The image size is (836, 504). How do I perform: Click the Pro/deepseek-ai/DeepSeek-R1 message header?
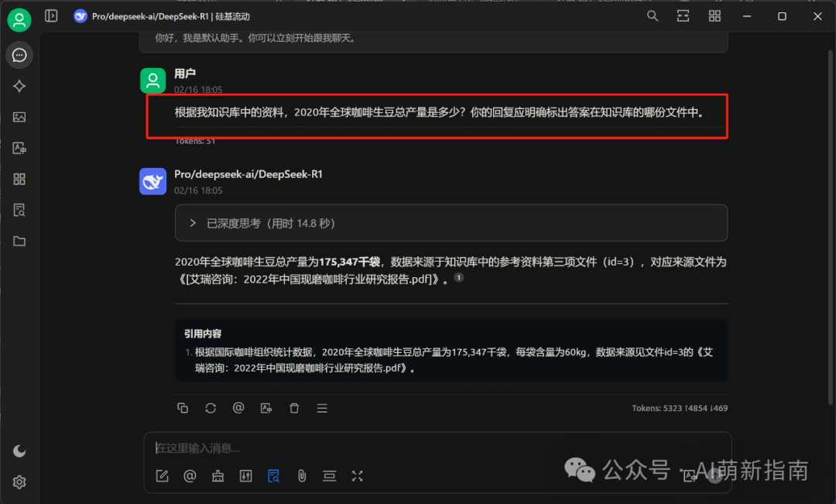tap(248, 174)
